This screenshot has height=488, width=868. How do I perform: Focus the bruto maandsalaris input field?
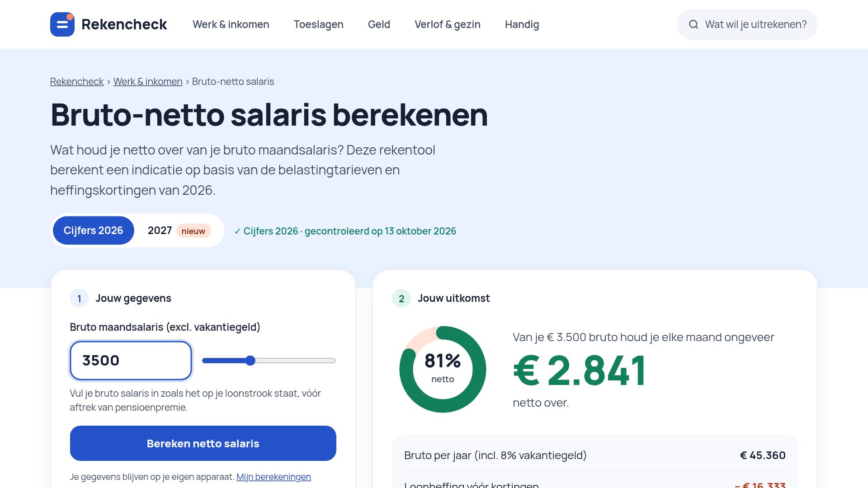pyautogui.click(x=131, y=361)
